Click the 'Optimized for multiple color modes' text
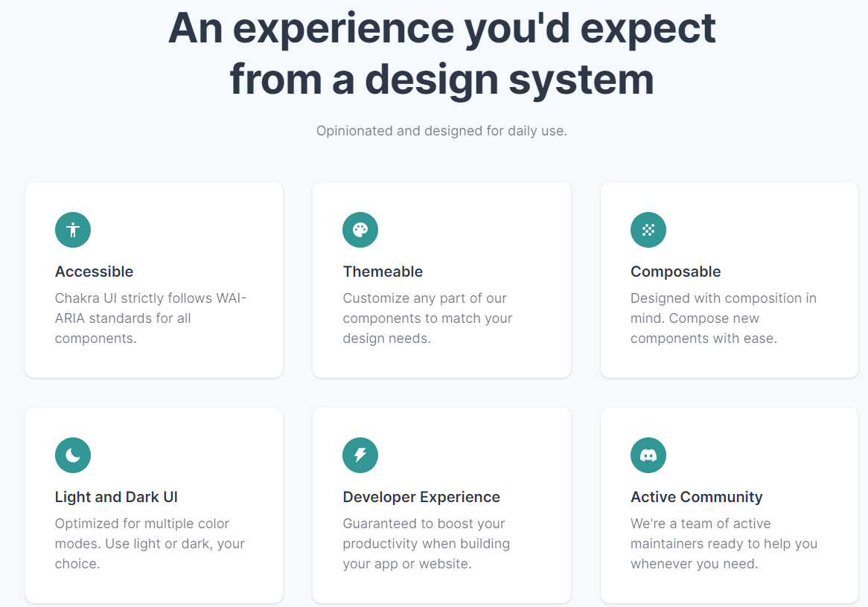868x607 pixels. [x=150, y=544]
